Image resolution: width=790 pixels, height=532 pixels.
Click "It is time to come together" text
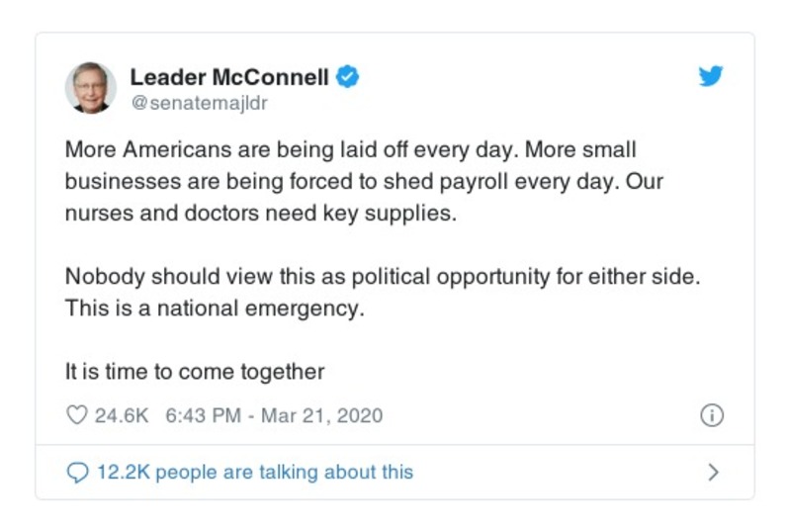pyautogui.click(x=195, y=372)
